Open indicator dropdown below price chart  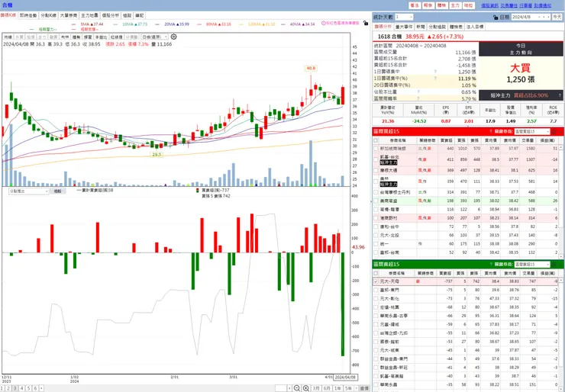29,191
